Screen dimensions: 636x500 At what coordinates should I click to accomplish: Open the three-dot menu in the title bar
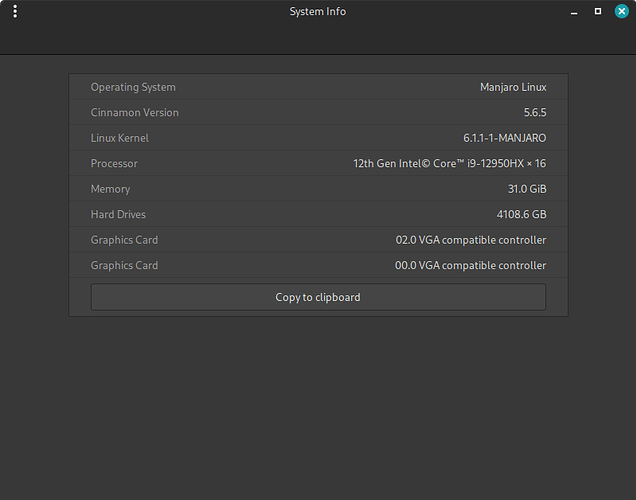15,11
